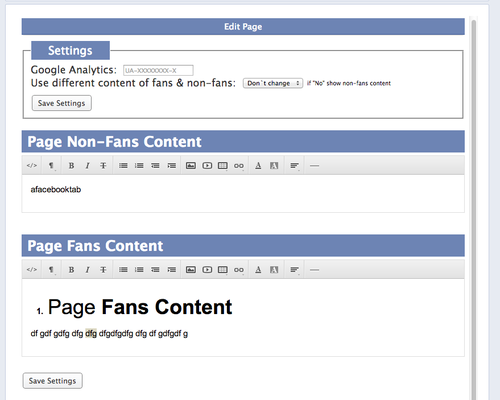Click the vertical scrollbar on the right
The width and height of the screenshot is (500, 400).
(x=473, y=207)
